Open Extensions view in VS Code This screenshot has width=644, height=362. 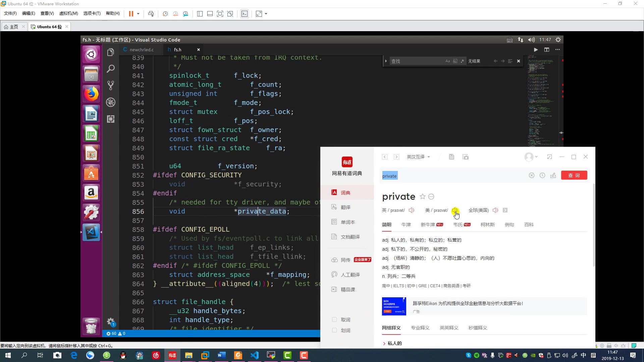[111, 119]
